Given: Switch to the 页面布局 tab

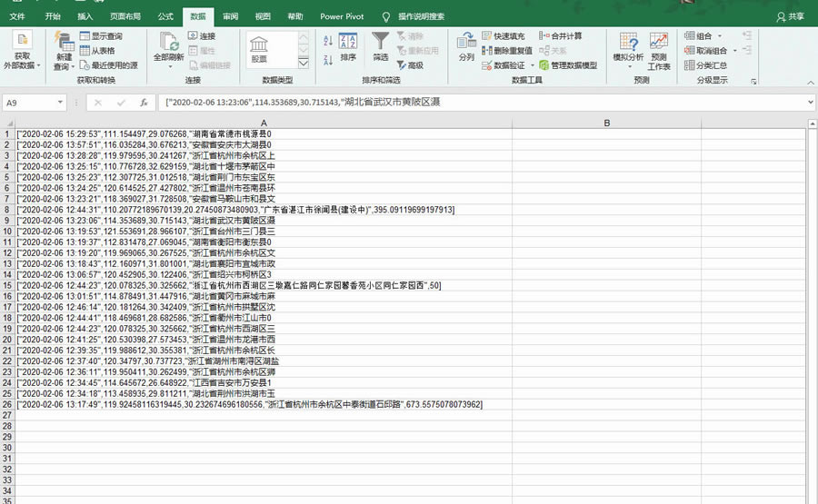Looking at the screenshot, I should 125,16.
